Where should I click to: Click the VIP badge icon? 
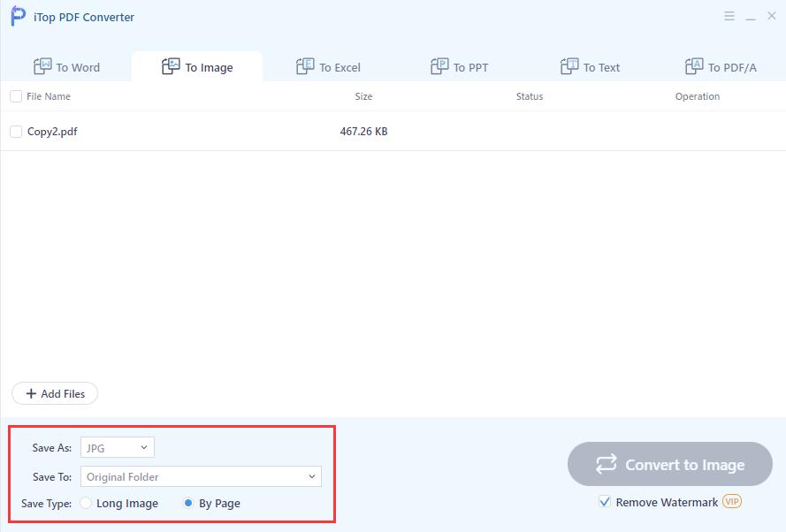pyautogui.click(x=731, y=502)
